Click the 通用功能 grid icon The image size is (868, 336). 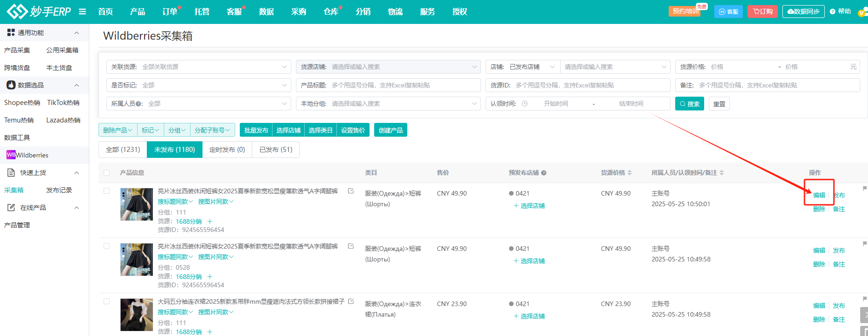(x=11, y=32)
